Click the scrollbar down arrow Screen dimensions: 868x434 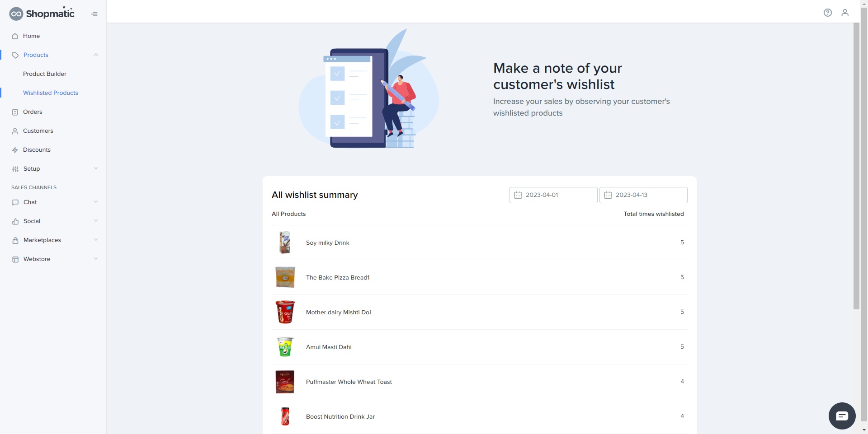[x=864, y=430]
